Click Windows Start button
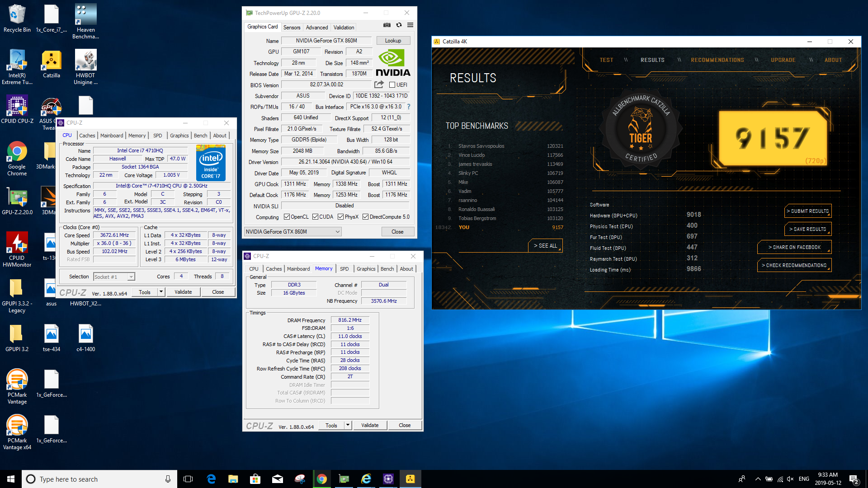The height and width of the screenshot is (488, 868). click(x=11, y=479)
